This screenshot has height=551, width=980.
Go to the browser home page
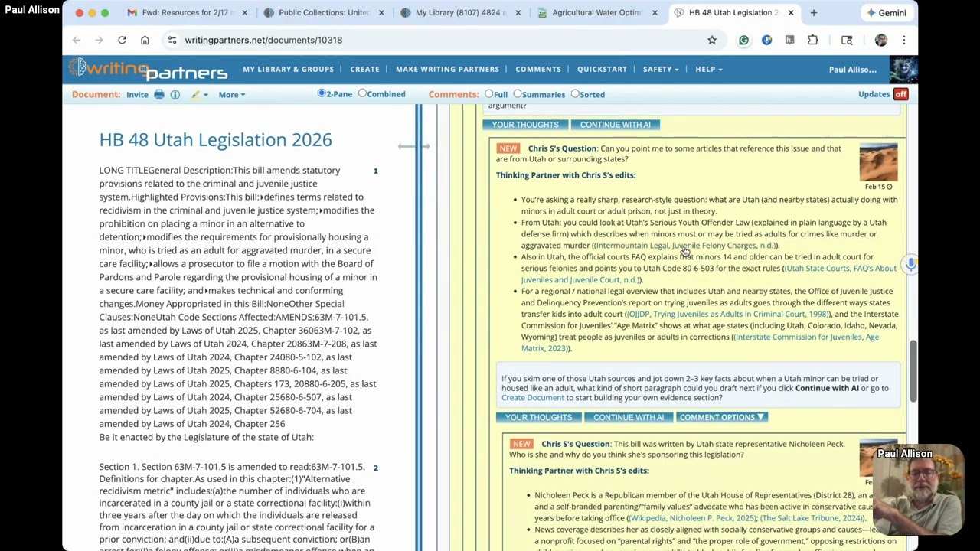tap(145, 40)
